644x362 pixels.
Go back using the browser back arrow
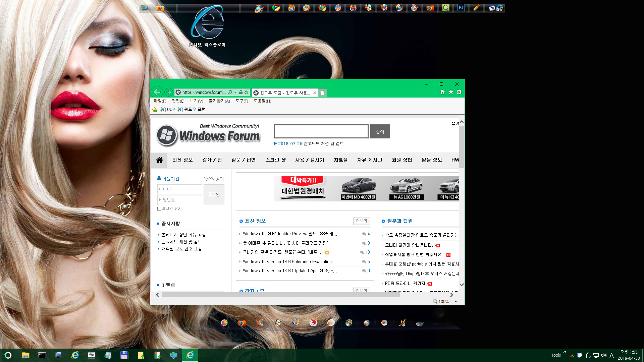coord(157,92)
